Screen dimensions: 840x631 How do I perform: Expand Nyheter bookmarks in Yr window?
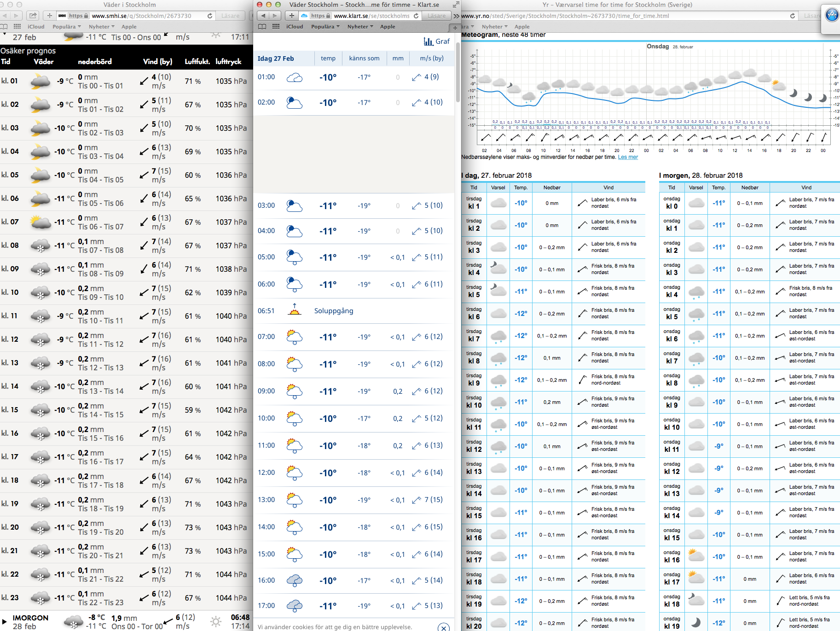click(x=494, y=27)
